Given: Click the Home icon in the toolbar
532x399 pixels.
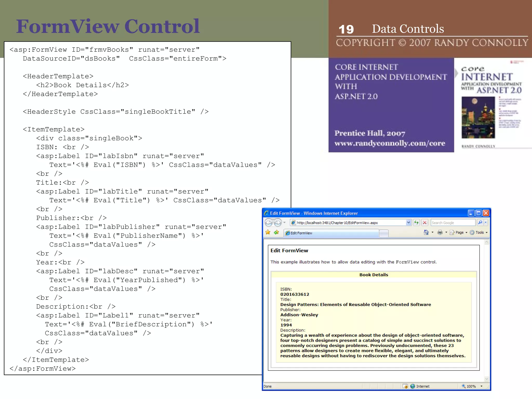Looking at the screenshot, I should point(426,232).
